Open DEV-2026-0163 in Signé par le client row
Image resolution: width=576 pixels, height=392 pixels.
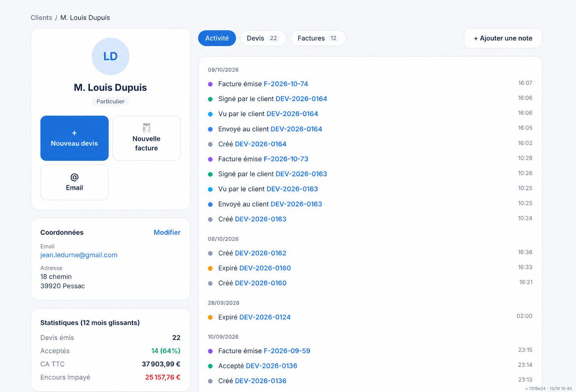[301, 174]
